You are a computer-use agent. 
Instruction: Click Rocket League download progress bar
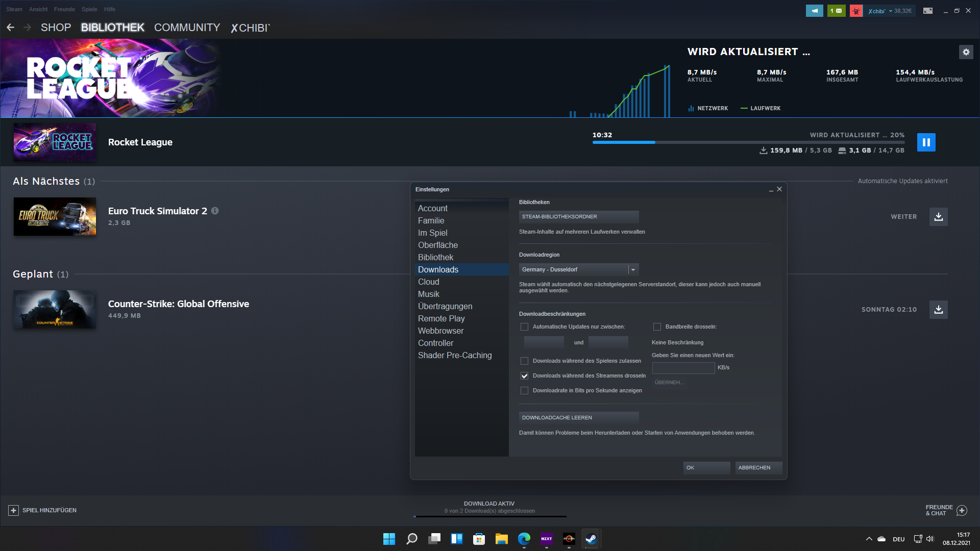(748, 142)
